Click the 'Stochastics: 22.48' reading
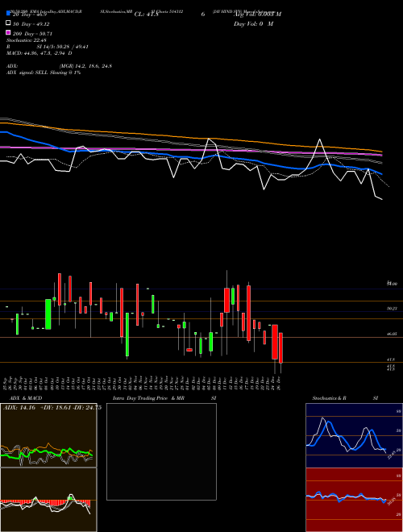The width and height of the screenshot is (403, 532). 27,40
